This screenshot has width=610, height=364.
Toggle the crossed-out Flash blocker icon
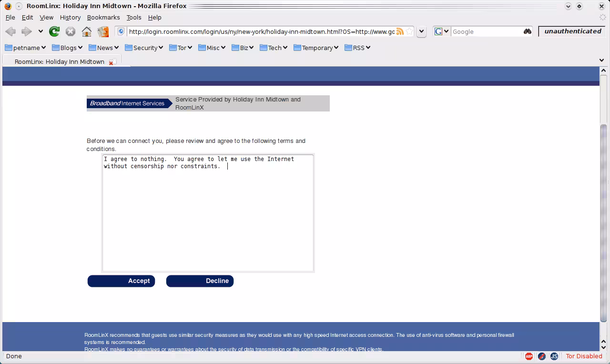pyautogui.click(x=541, y=356)
